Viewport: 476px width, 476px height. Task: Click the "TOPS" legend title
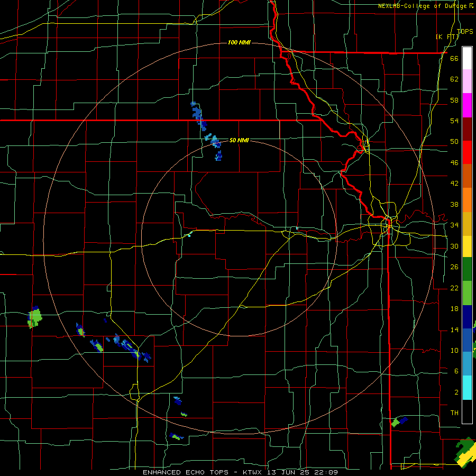tap(465, 31)
